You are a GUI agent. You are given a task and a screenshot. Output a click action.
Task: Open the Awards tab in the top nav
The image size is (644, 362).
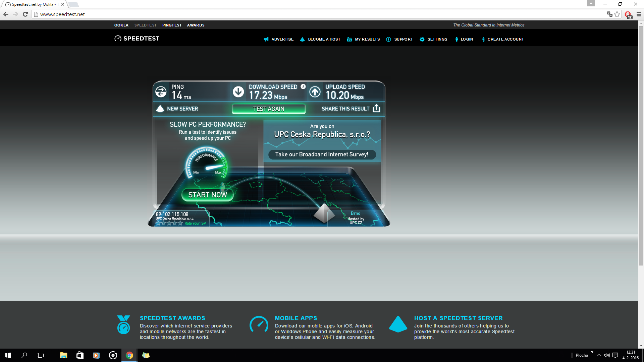pyautogui.click(x=196, y=25)
